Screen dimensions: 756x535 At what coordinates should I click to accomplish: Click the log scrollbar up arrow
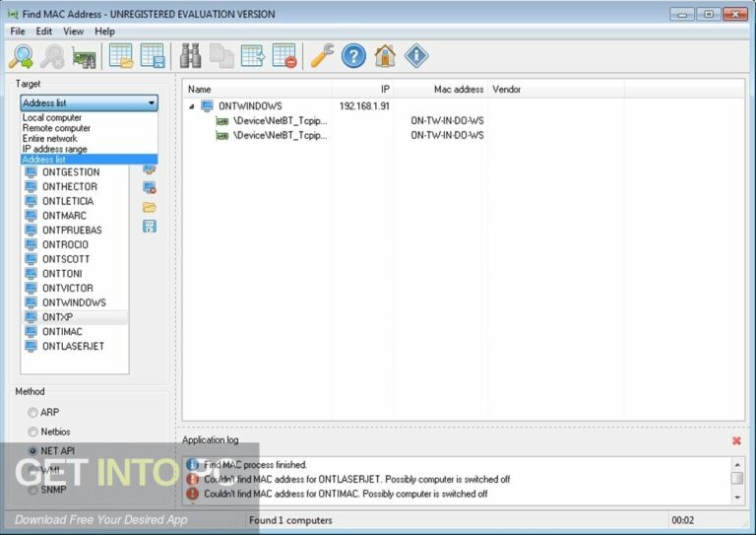click(737, 464)
